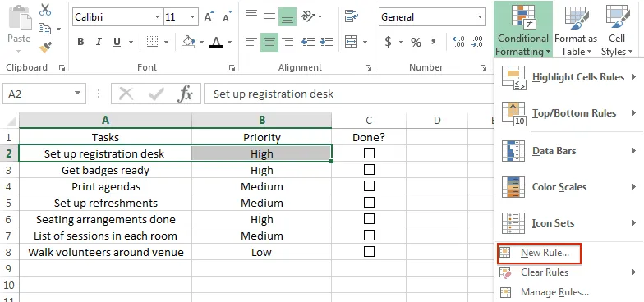Open font size dropdown
This screenshot has width=644, height=302.
click(192, 17)
